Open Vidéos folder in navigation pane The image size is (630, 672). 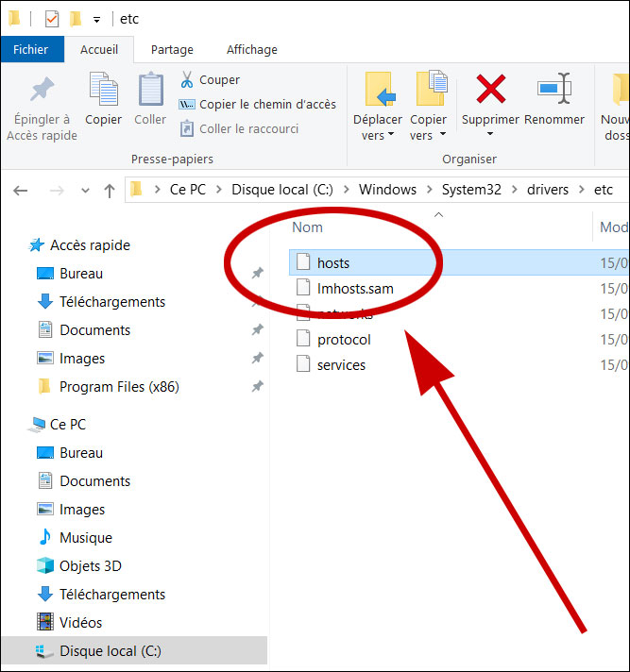coord(80,622)
